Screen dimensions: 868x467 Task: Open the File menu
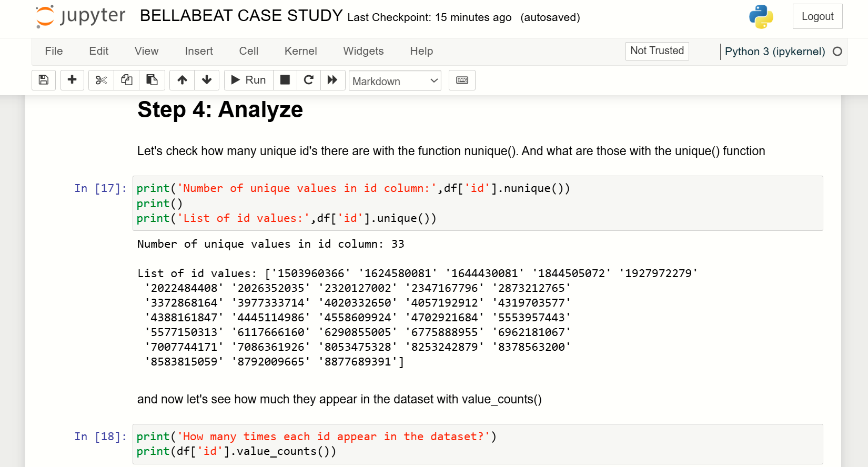[54, 51]
